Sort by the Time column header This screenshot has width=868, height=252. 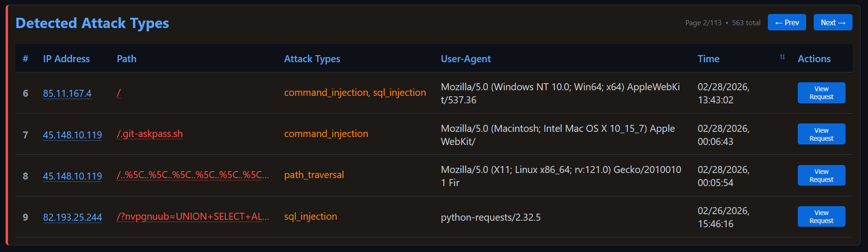point(708,59)
